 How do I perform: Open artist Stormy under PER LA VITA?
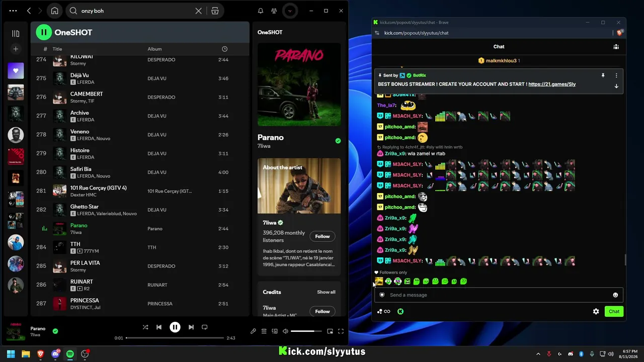click(78, 270)
